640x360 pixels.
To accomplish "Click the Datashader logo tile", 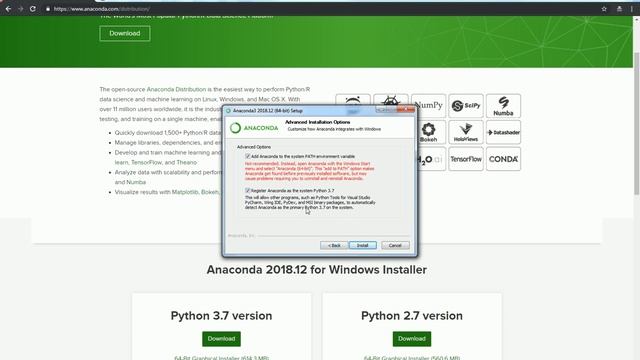I will pos(503,132).
